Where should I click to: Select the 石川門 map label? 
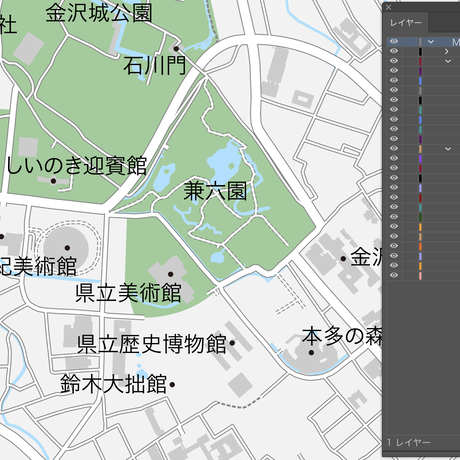click(x=155, y=65)
